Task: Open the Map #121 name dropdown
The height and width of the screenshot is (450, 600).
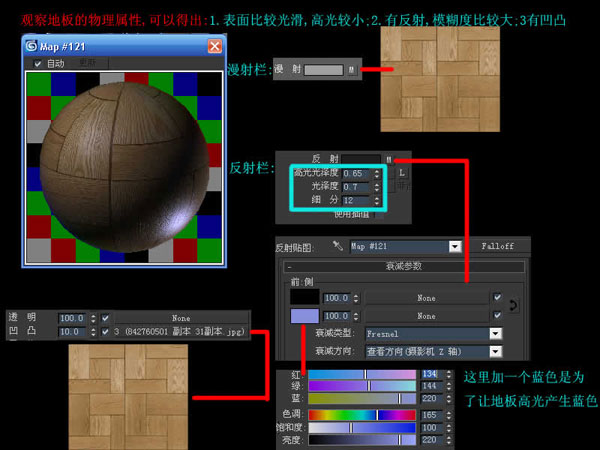Action: coord(455,246)
